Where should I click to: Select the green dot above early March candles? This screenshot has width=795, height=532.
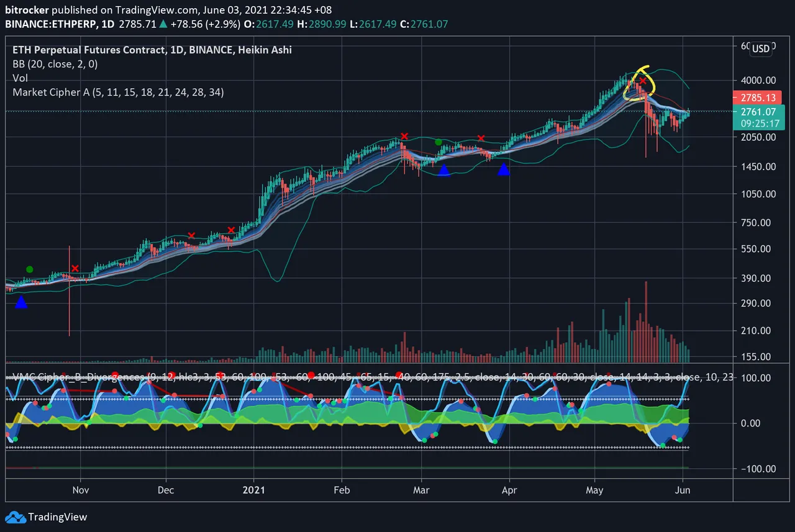click(438, 142)
